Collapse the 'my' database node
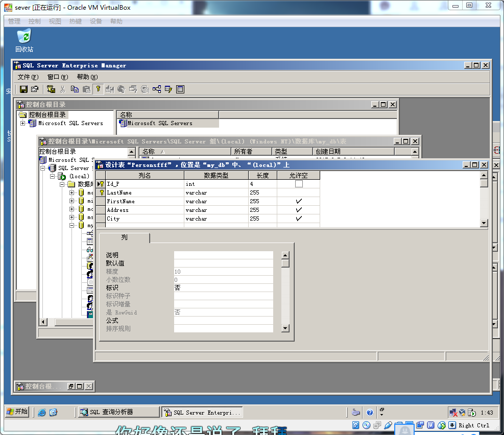The width and height of the screenshot is (504, 435). click(71, 226)
